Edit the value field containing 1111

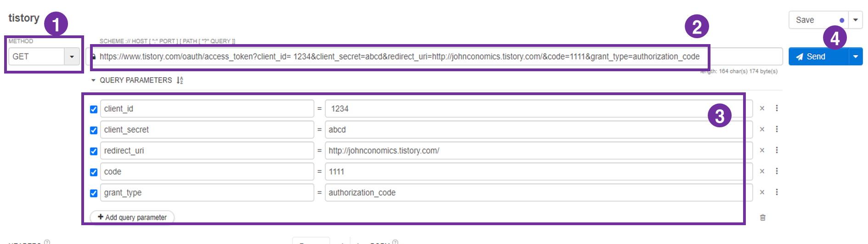point(539,171)
